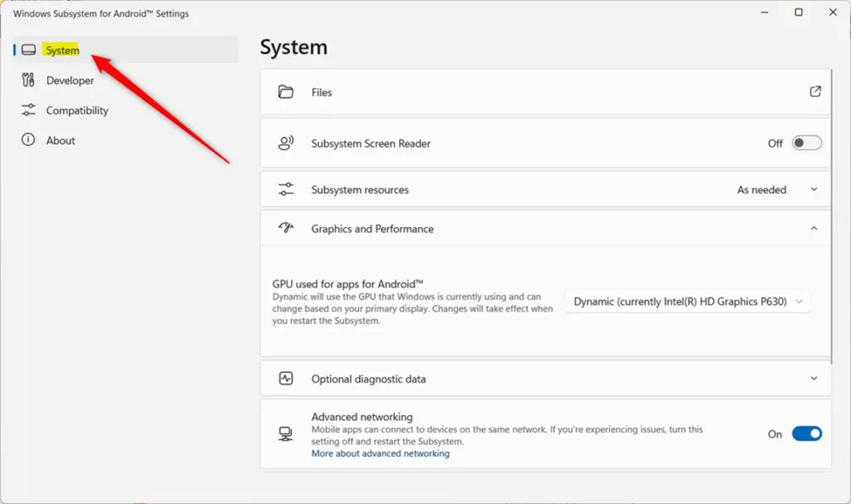The height and width of the screenshot is (504, 851).
Task: Click the Developer tools icon in sidebar
Action: (28, 81)
